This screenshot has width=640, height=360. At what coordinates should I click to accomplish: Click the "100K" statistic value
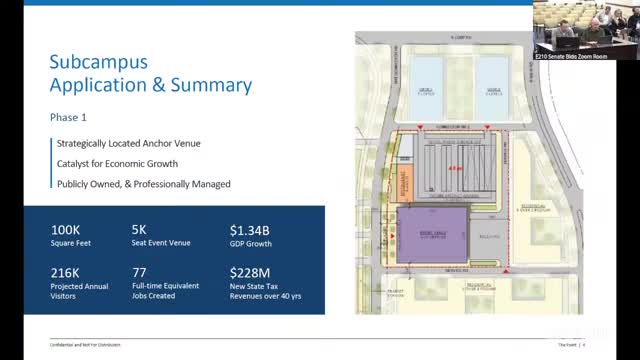[x=65, y=230]
